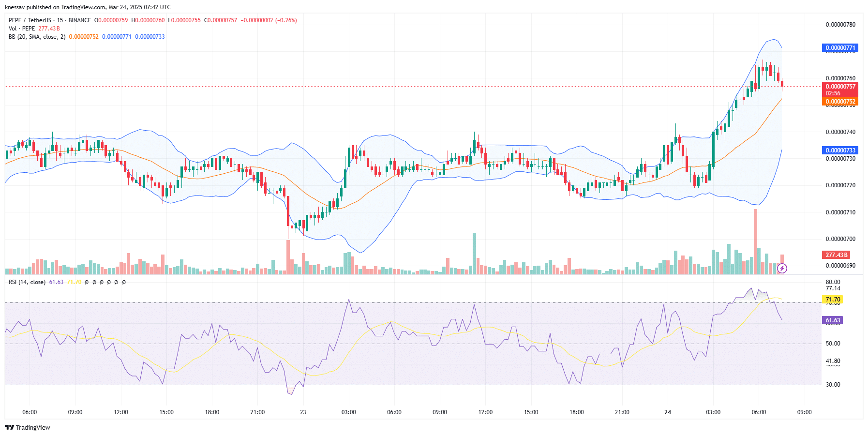The height and width of the screenshot is (436, 868).
Task: Click the date marker 23 on time axis
Action: (303, 412)
